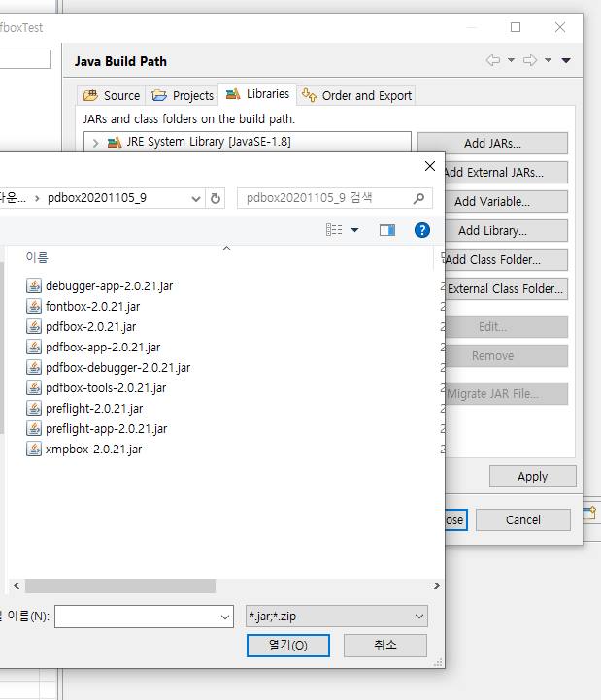Toggle the preview pane icon
This screenshot has height=700, width=601.
[x=387, y=230]
